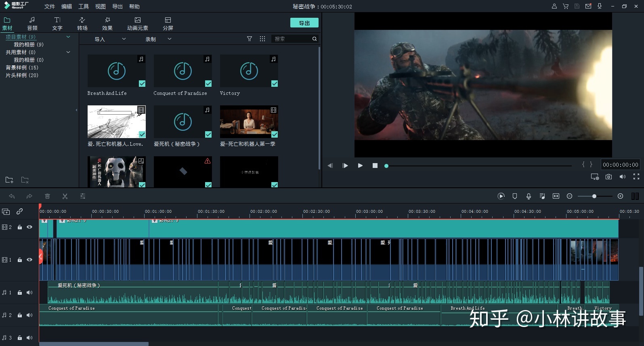644x346 pixels.
Task: Stop the preview playback
Action: tap(375, 166)
